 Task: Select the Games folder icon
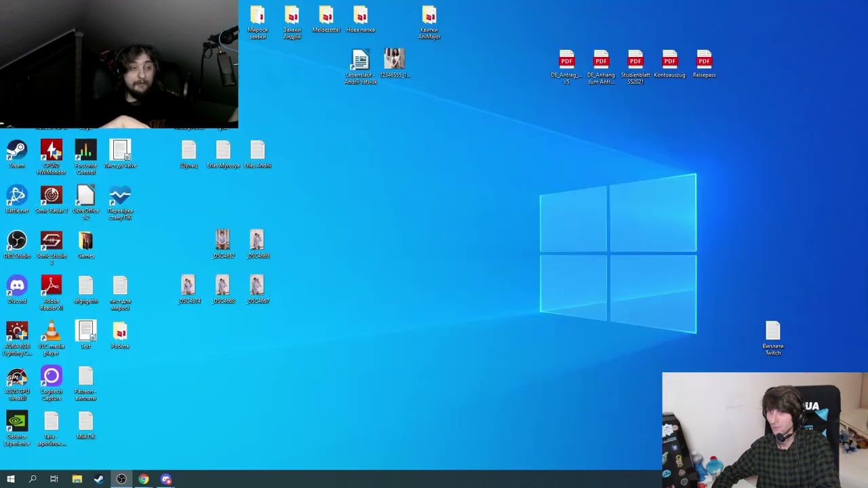[x=85, y=244]
